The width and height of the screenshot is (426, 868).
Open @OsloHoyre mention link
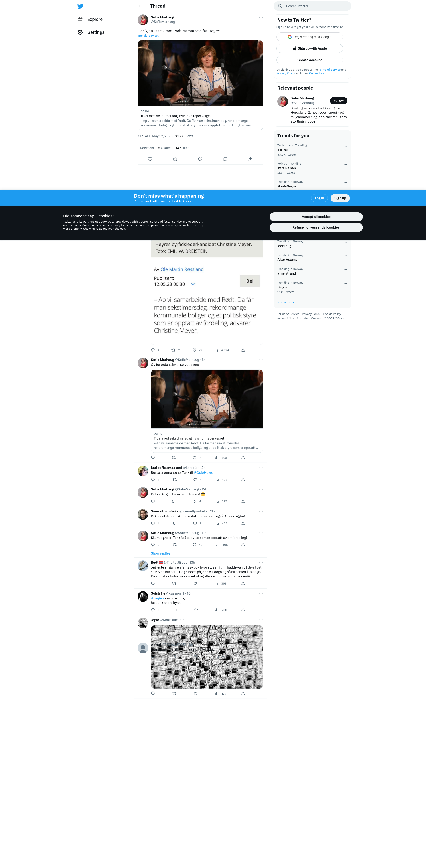tap(203, 473)
